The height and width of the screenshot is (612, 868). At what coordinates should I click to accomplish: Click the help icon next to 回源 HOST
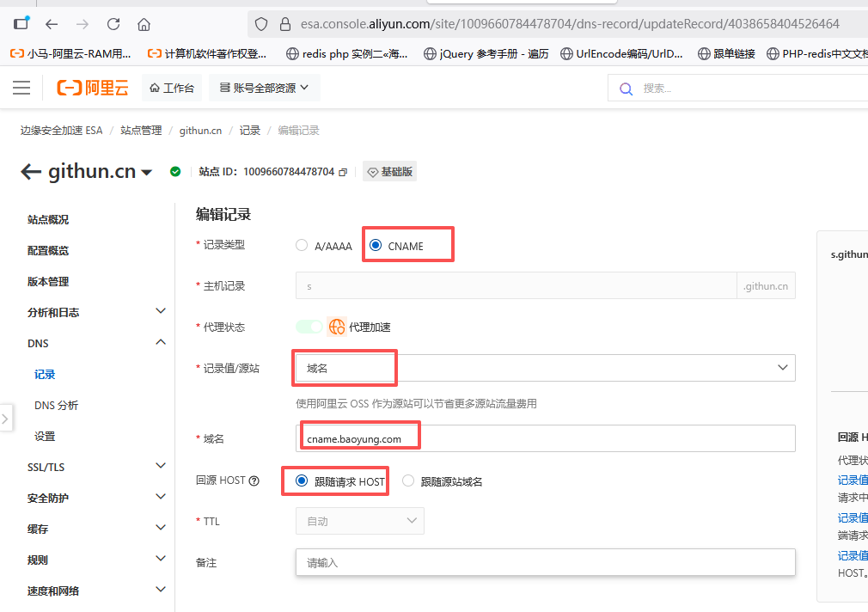254,481
